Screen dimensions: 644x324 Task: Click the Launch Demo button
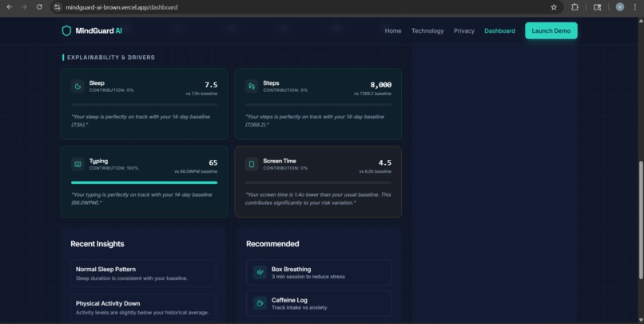pyautogui.click(x=551, y=31)
